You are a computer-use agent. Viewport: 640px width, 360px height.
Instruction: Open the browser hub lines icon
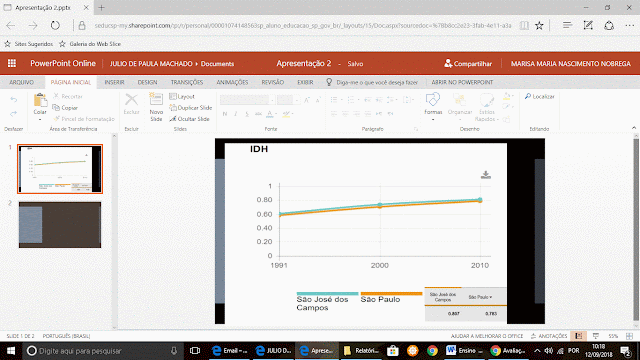(567, 25)
